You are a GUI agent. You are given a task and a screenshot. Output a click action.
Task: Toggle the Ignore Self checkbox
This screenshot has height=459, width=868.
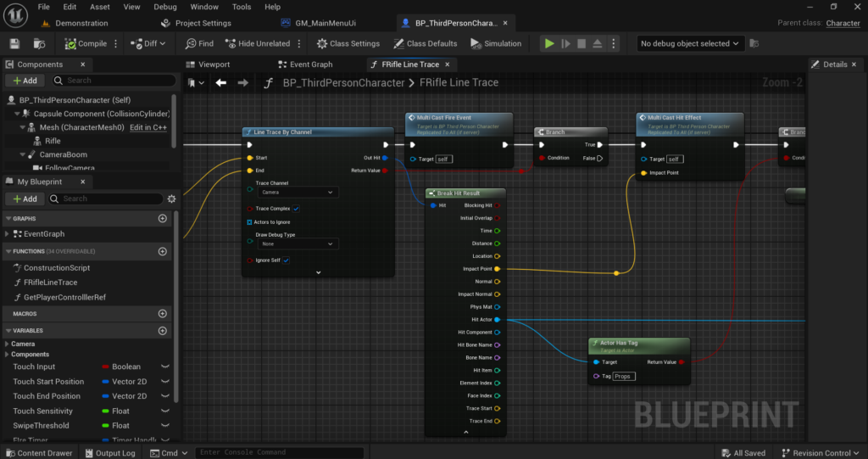[287, 260]
